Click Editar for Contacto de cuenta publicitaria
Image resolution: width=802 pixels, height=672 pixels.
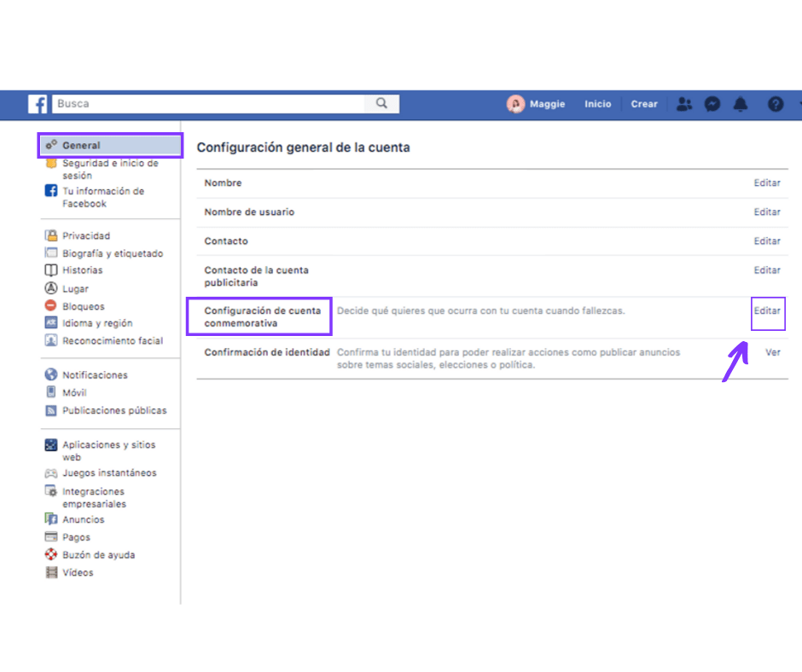(767, 270)
